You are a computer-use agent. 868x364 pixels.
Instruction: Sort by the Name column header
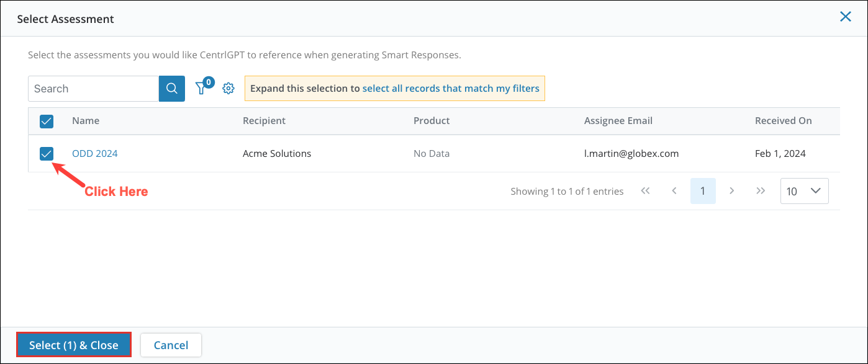(86, 120)
